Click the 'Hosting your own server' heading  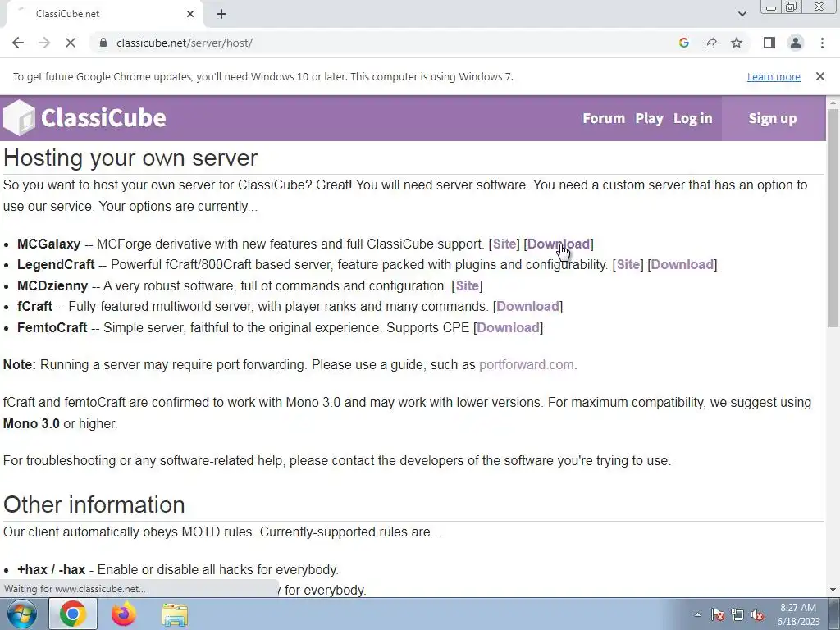(130, 158)
